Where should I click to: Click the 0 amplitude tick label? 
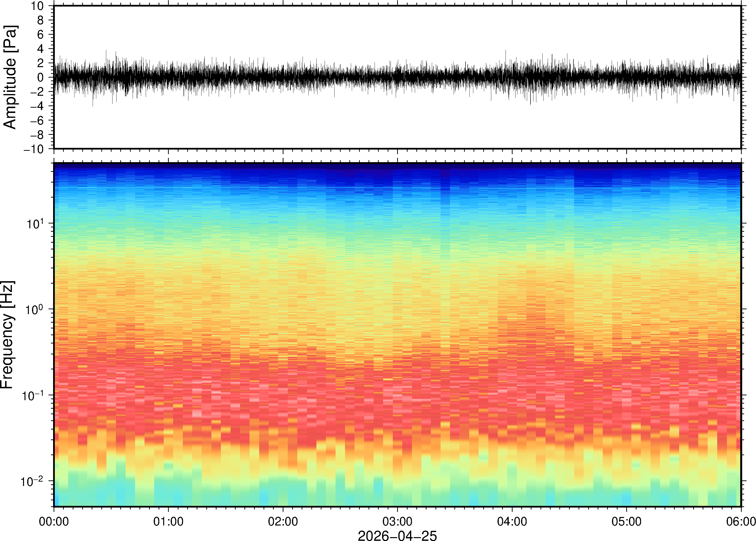[x=41, y=78]
